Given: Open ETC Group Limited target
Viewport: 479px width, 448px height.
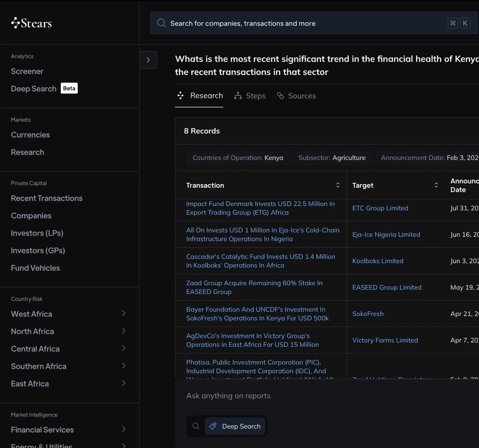Looking at the screenshot, I should 380,208.
